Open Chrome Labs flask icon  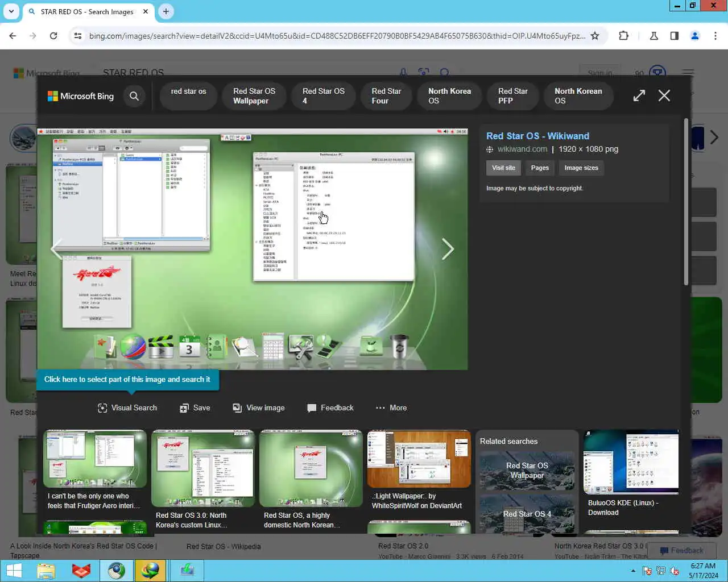point(654,36)
